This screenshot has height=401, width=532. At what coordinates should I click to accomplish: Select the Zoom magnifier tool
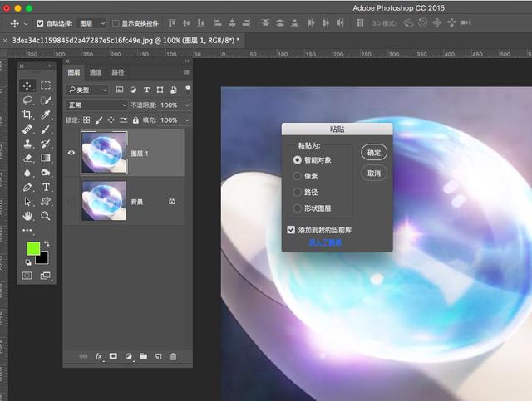[46, 216]
